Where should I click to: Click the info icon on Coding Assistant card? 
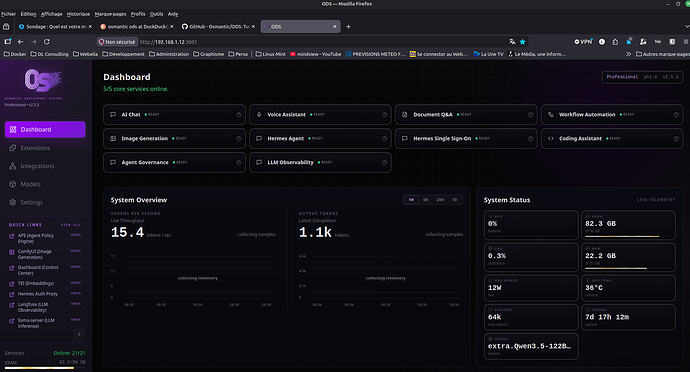click(676, 139)
